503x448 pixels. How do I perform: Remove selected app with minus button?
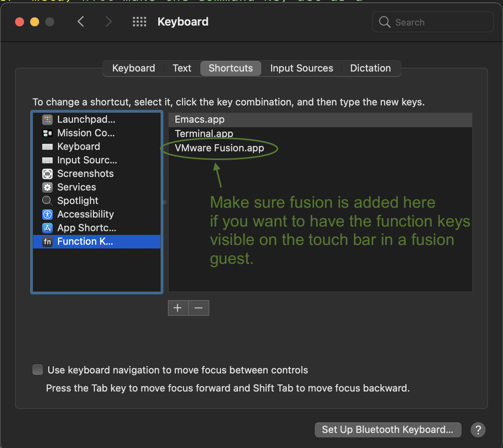(x=199, y=308)
